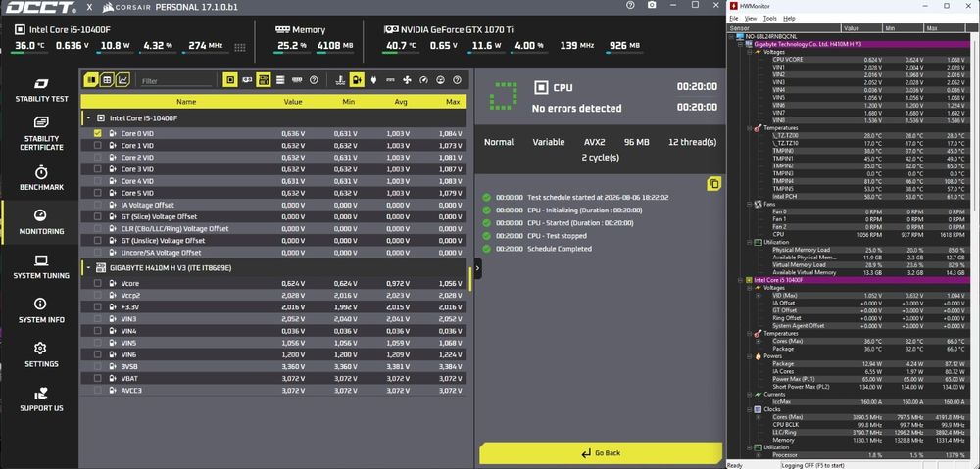Toggle the power plug sensor type icon
The height and width of the screenshot is (469, 980).
(373, 80)
